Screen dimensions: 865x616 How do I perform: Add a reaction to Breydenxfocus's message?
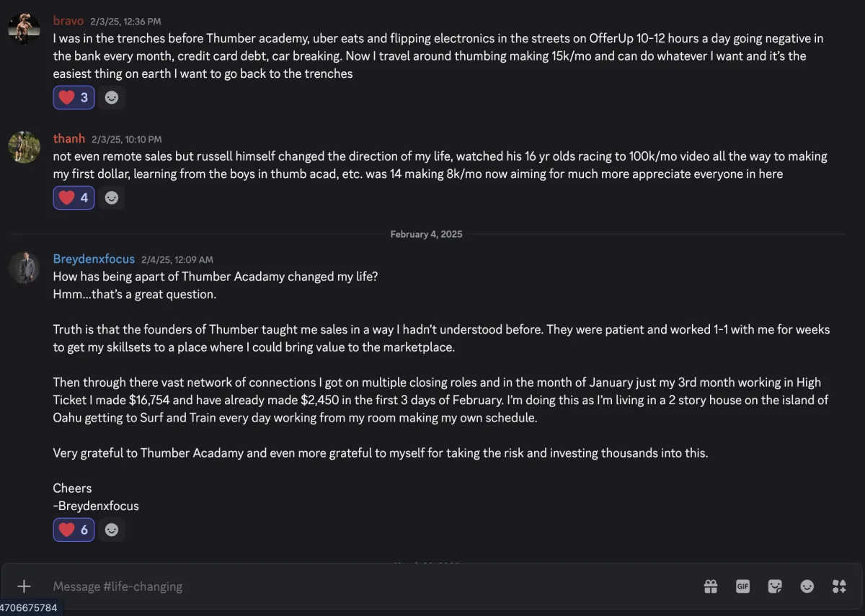tap(112, 530)
